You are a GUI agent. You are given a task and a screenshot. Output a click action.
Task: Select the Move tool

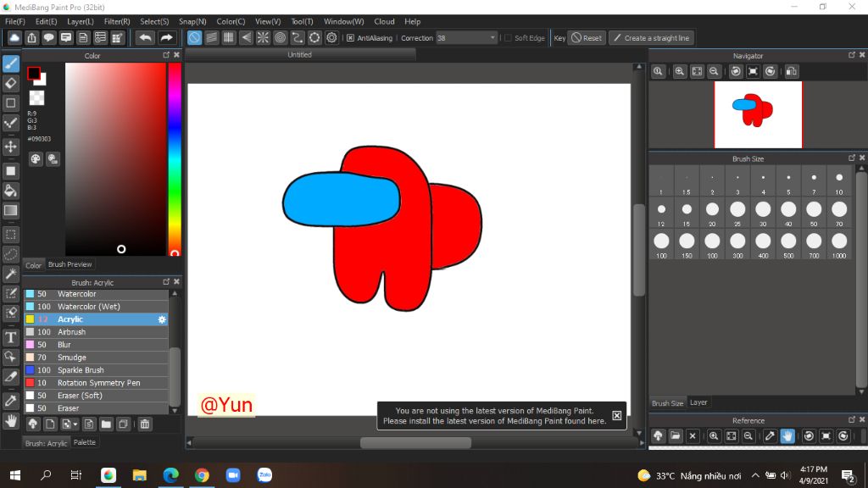point(10,147)
